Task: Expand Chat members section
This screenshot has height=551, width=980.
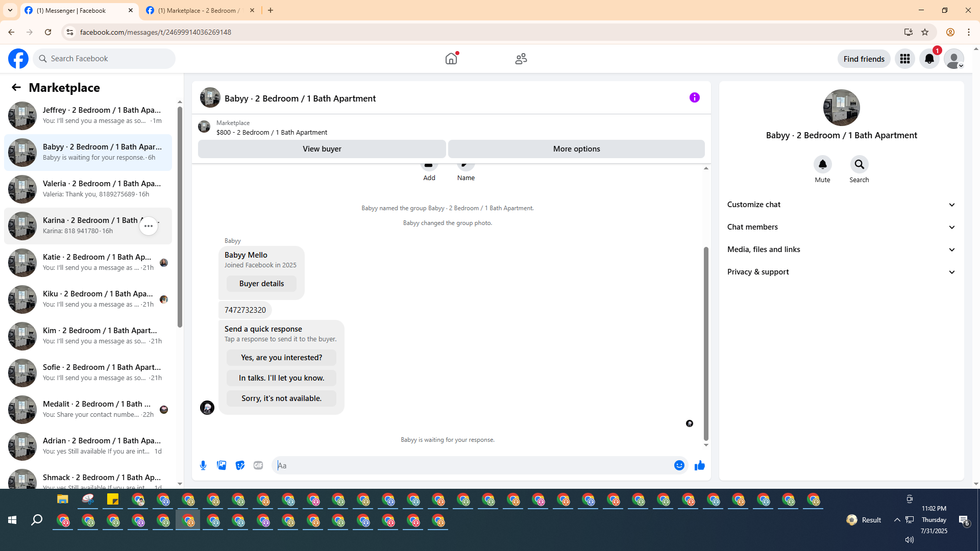Action: point(841,227)
